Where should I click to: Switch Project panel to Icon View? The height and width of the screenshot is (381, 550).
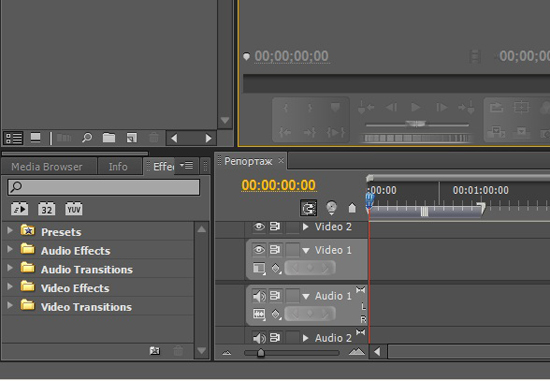pos(35,138)
